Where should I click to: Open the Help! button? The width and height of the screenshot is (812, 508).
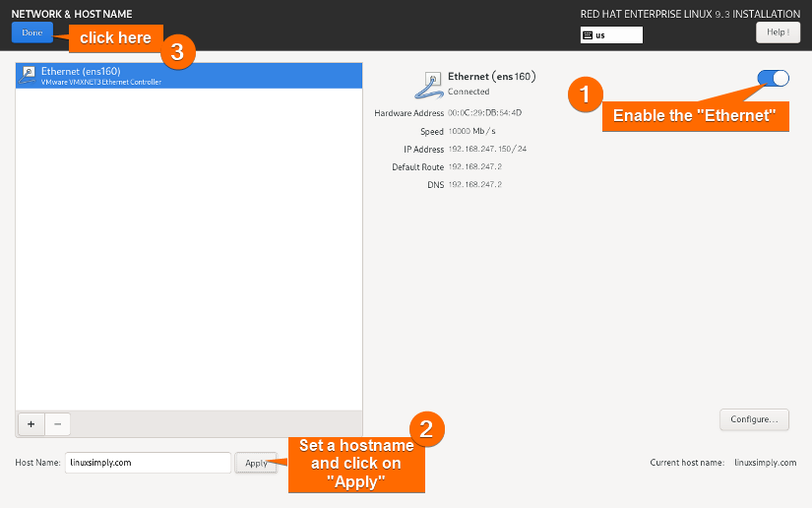point(778,32)
